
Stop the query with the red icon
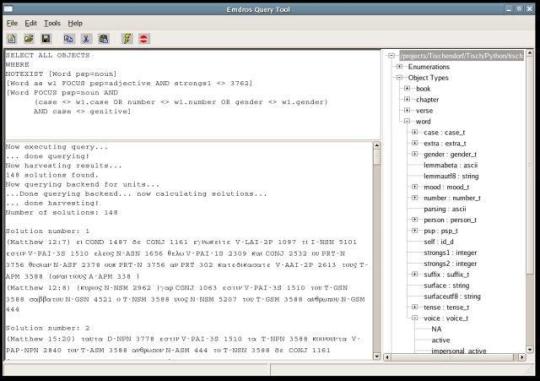(144, 39)
